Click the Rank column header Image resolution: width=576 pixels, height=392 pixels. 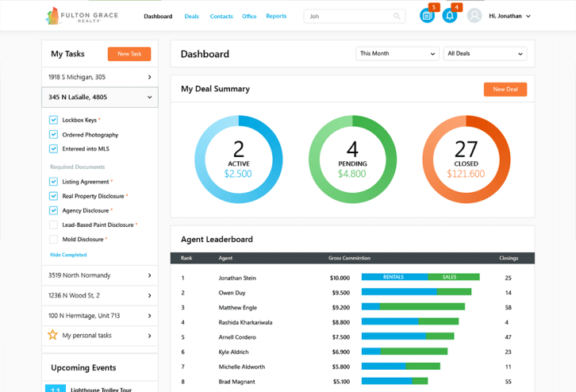tap(186, 258)
